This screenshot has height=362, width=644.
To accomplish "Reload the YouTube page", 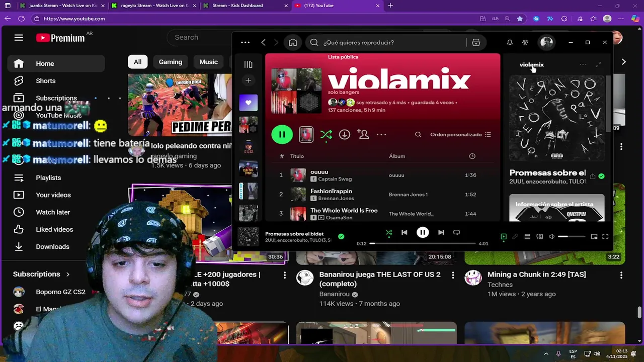I will point(21,19).
